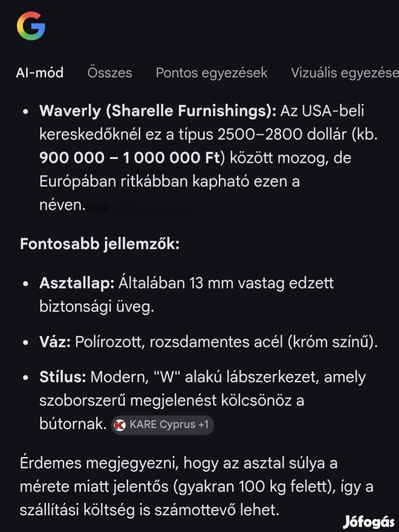Screen dimensions: 399x532
Task: Click the Google logo
Action: (x=31, y=26)
